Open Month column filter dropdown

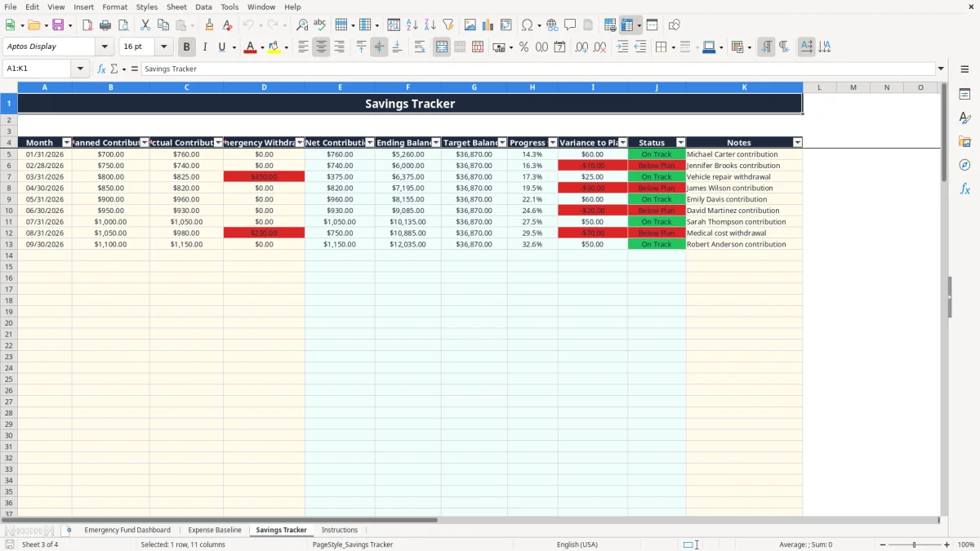(x=67, y=143)
